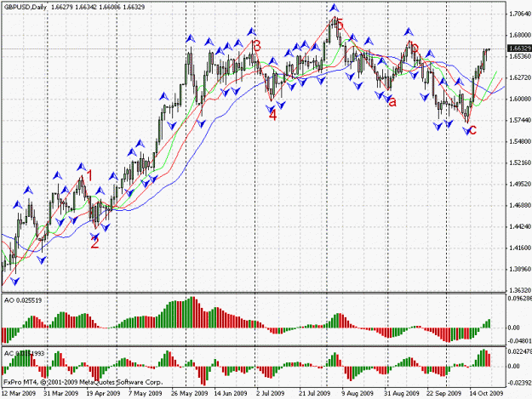Click the 1.57440 price scale value

point(520,120)
